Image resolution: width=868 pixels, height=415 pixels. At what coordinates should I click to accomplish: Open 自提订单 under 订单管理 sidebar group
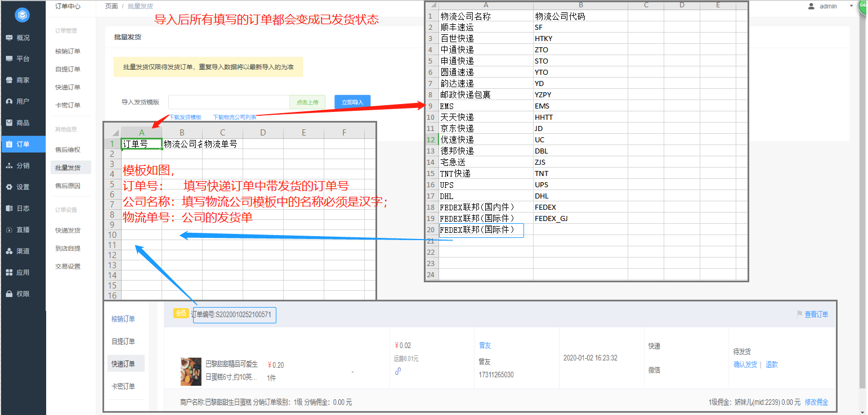click(68, 69)
